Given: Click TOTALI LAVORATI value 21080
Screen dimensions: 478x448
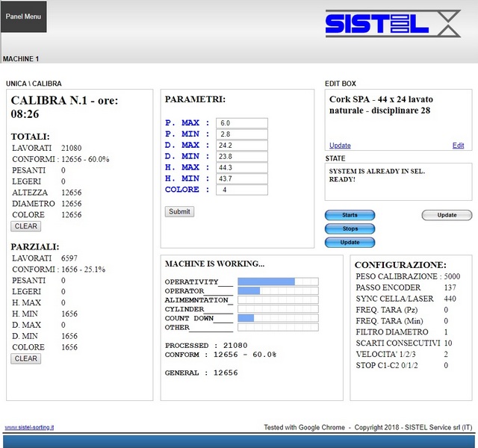Looking at the screenshot, I should coord(72,148).
